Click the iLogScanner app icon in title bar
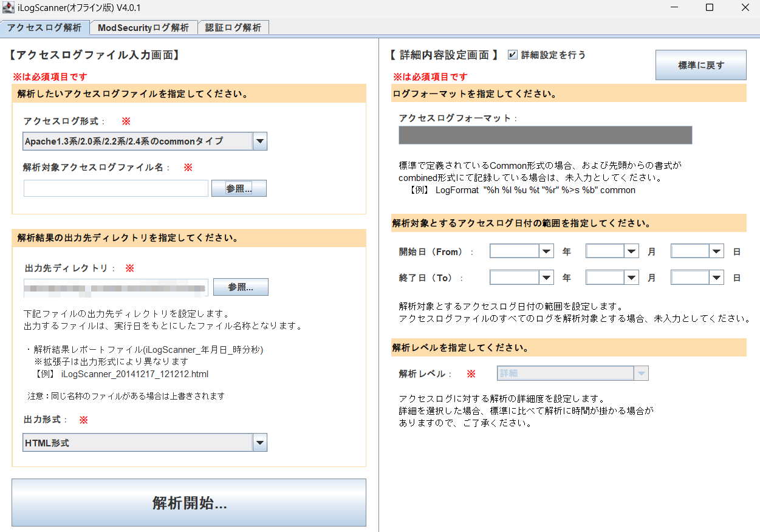Viewport: 760px width, 532px height. pos(9,9)
